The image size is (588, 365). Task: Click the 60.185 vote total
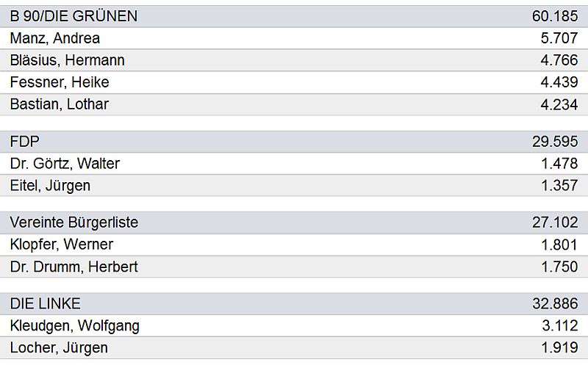click(555, 16)
